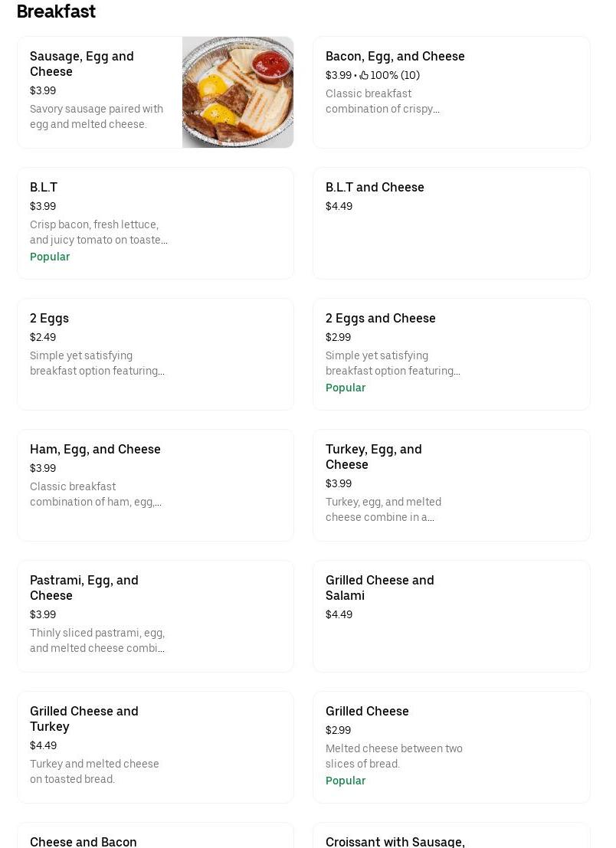Click the Ham, Egg, and Cheese title

[x=95, y=449]
